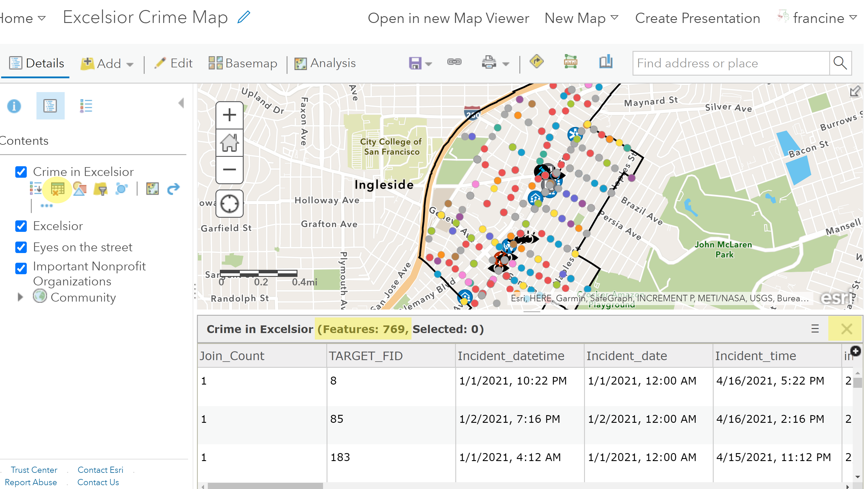Click the Bookmarks icon in the toolbar
Viewport: 868px width, 489px height.
tap(606, 62)
